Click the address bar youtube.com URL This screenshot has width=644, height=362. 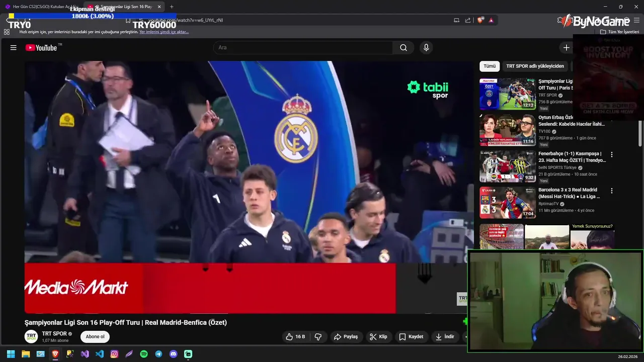point(185,20)
